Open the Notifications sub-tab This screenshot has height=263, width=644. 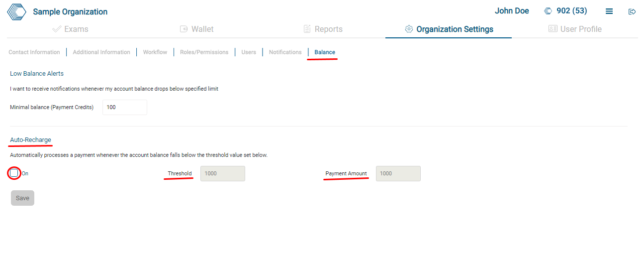(x=285, y=52)
